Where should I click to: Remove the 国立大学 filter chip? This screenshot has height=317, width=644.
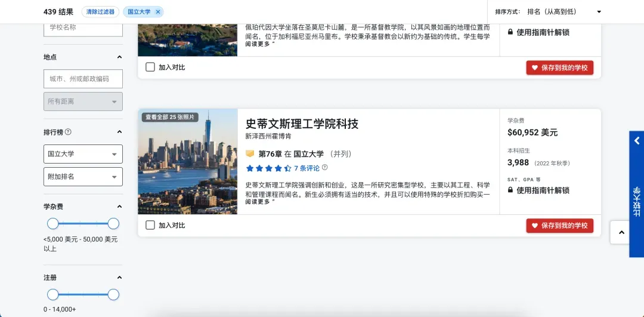[x=158, y=12]
